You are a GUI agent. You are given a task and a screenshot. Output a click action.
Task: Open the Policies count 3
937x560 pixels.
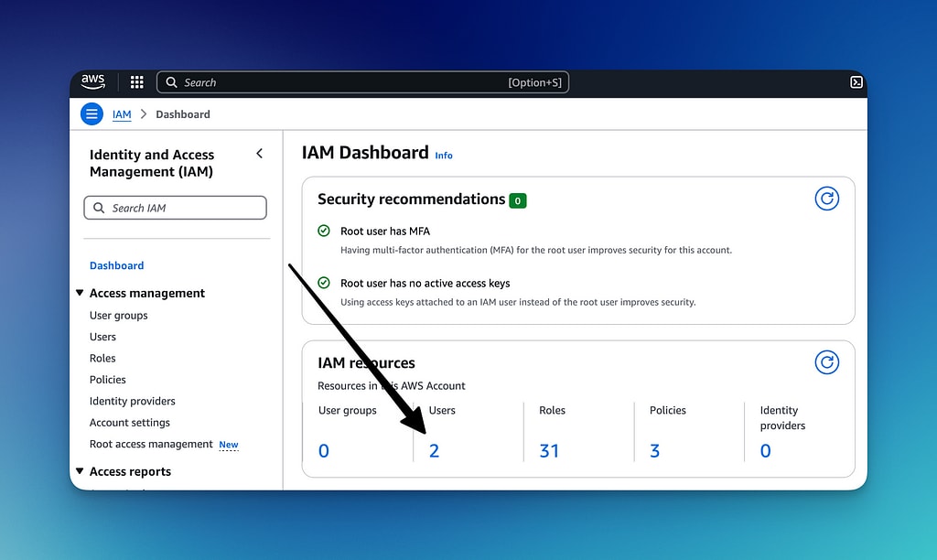click(x=655, y=450)
